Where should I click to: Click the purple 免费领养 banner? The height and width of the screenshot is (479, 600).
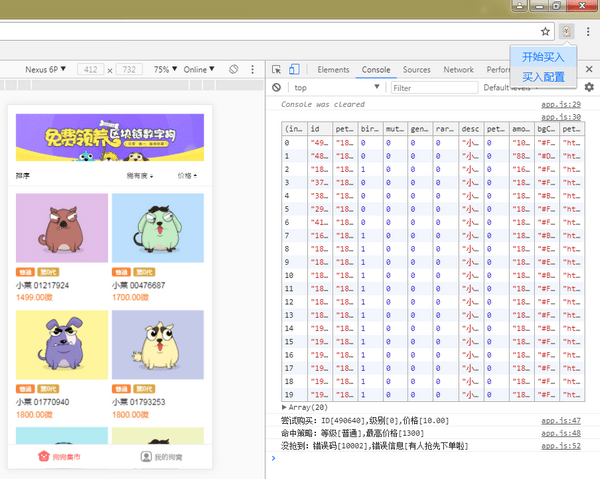coord(110,137)
